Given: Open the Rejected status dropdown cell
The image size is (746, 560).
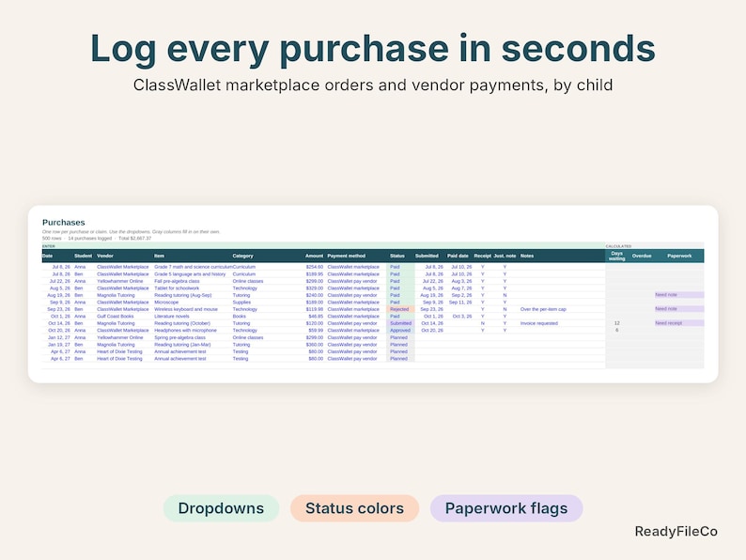Looking at the screenshot, I should coord(400,309).
